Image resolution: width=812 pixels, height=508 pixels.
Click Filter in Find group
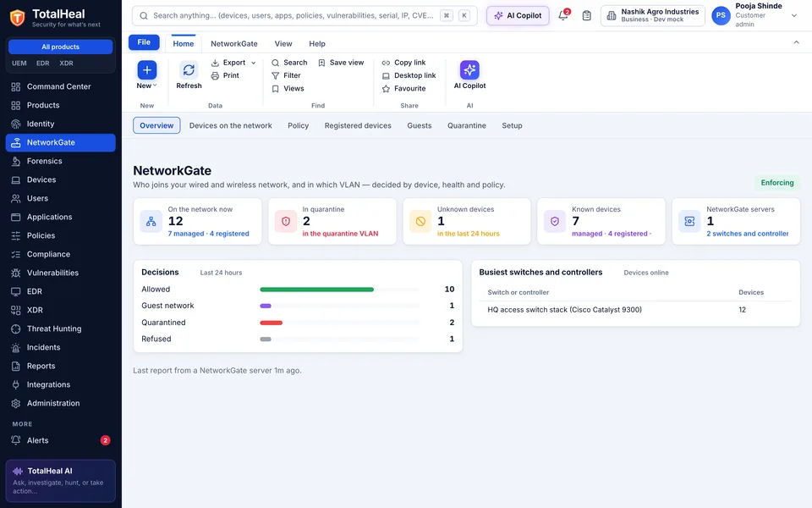[286, 75]
